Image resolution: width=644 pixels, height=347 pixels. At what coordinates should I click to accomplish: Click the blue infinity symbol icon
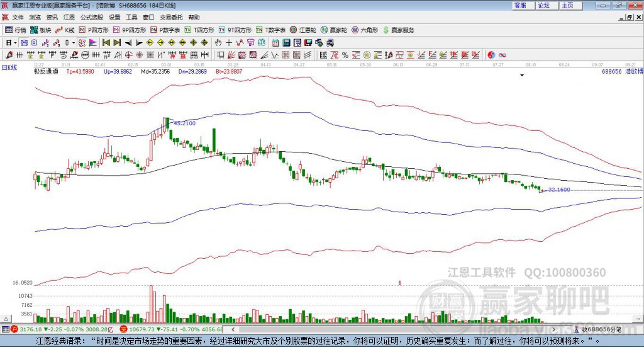tap(502, 55)
